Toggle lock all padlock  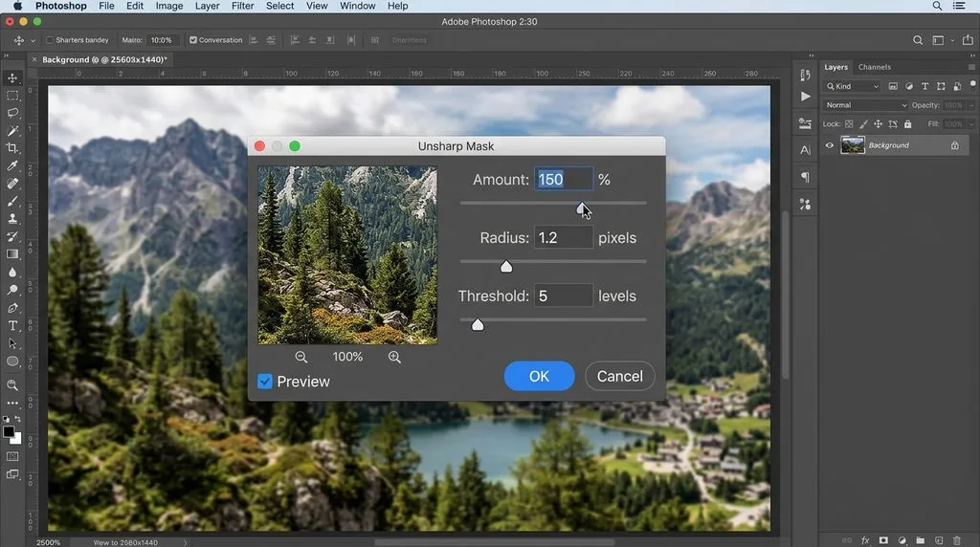tap(907, 124)
